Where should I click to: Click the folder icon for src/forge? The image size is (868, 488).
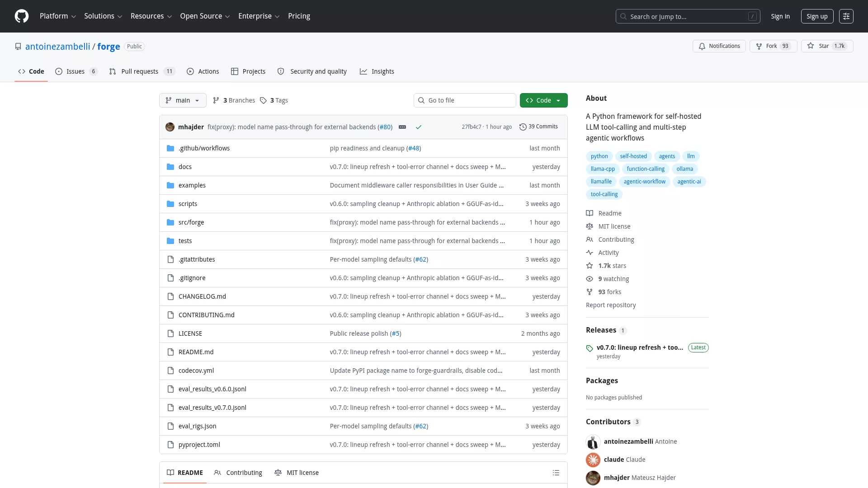click(170, 222)
